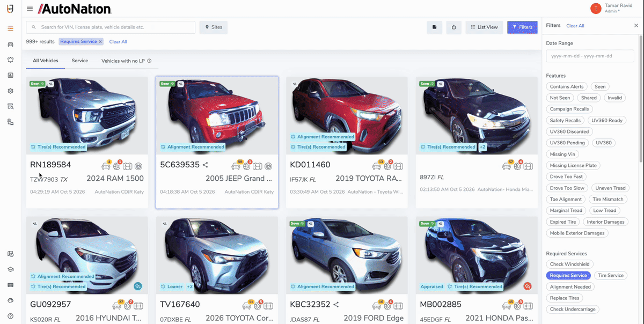Image resolution: width=644 pixels, height=324 pixels.
Task: Click tire alert icon on RN189584 card
Action: (118, 166)
